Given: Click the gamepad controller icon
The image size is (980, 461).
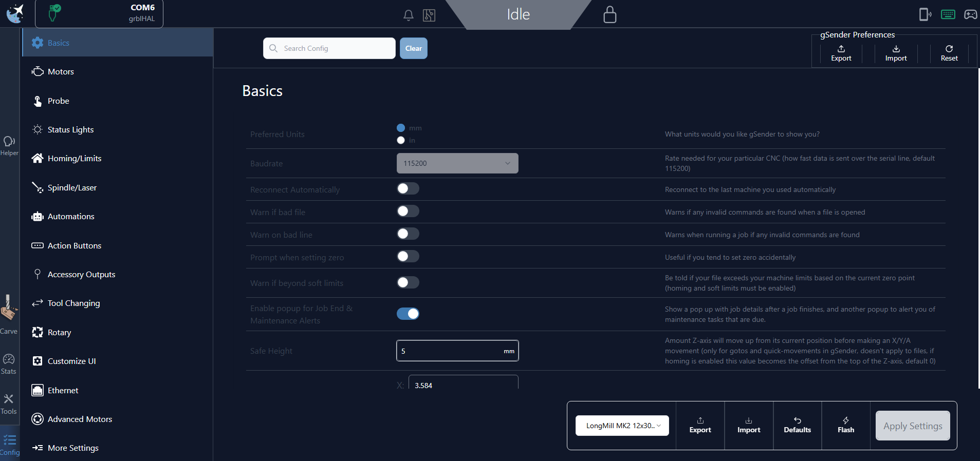Looking at the screenshot, I should click(x=970, y=14).
